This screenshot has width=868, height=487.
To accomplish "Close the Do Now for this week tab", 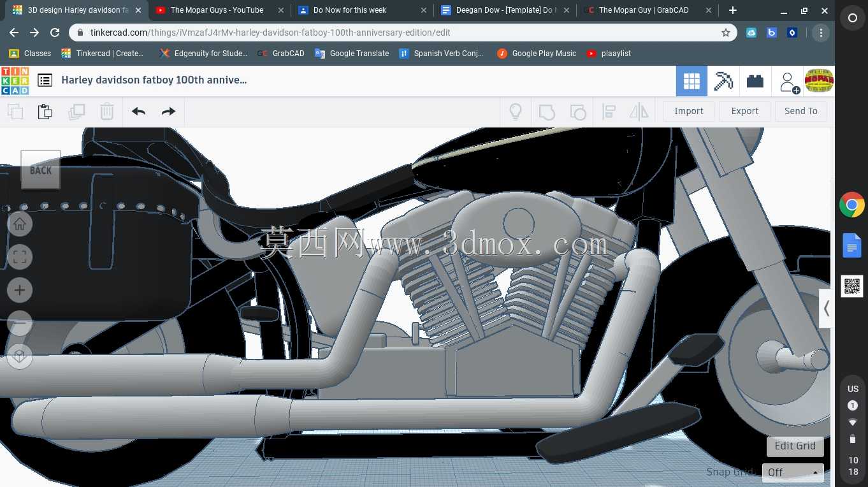I will coord(424,10).
